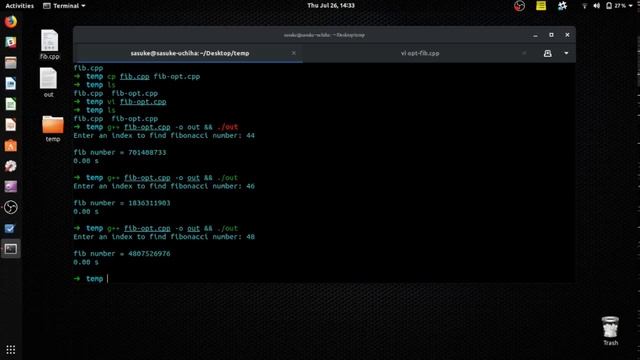Open a new terminal tab via the tab icon
Viewport: 640px width, 360px height.
(x=547, y=53)
